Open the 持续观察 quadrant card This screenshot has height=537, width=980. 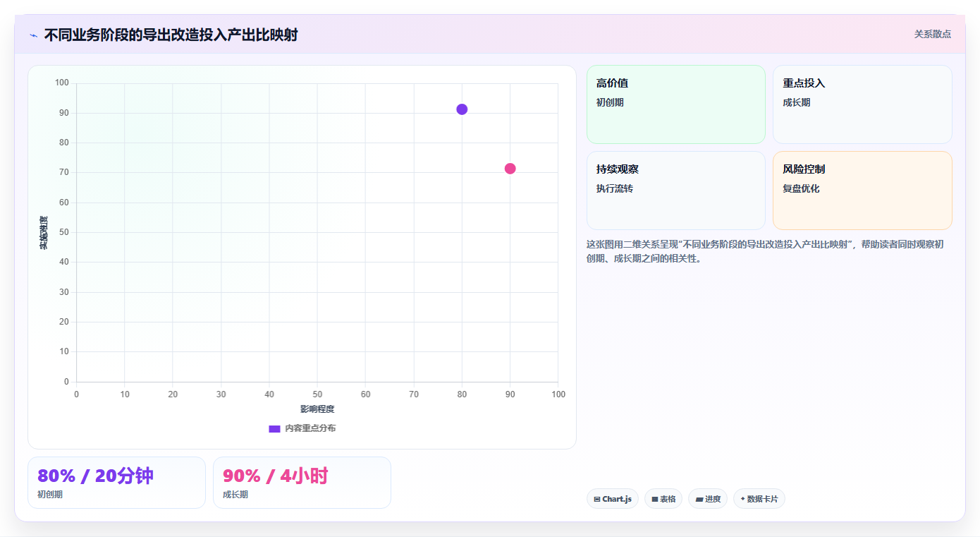point(676,191)
